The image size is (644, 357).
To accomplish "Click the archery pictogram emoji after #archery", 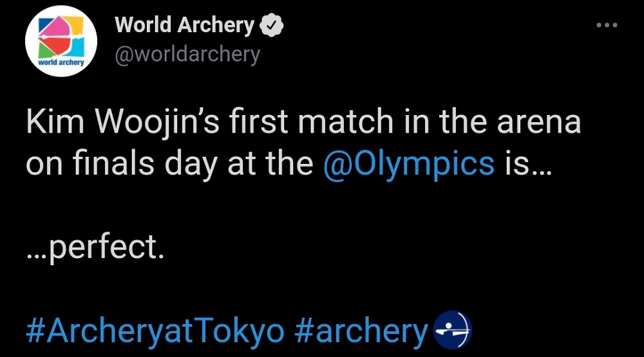I will pyautogui.click(x=454, y=331).
